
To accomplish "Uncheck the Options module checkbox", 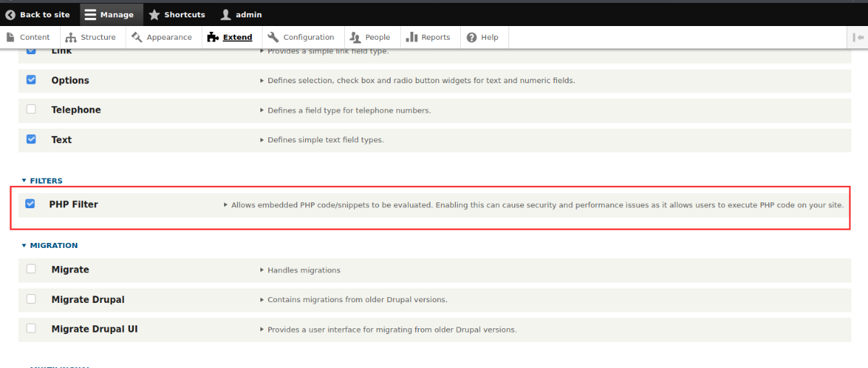I will pos(31,80).
